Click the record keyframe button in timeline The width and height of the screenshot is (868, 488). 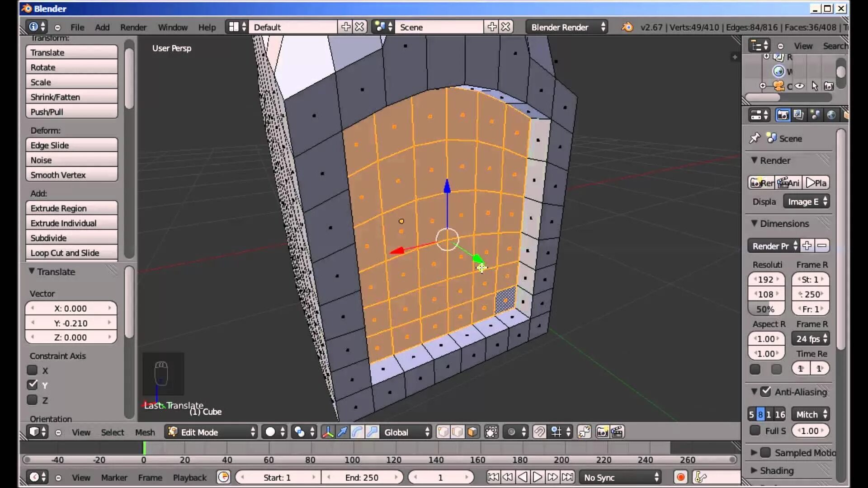pos(681,477)
